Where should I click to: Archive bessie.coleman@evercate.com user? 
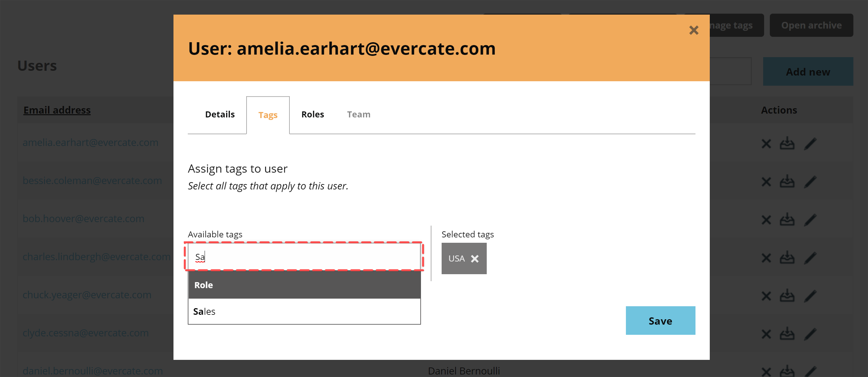click(x=787, y=182)
